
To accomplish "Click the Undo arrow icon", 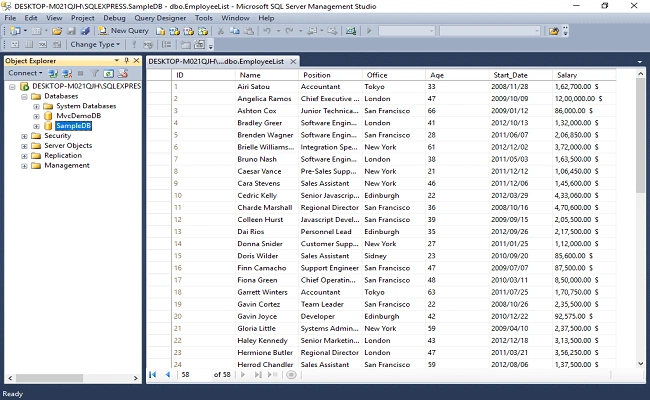I will pyautogui.click(x=267, y=31).
